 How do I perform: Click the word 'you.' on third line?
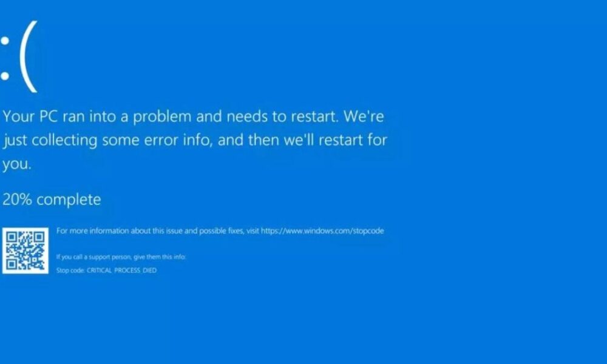[16, 164]
